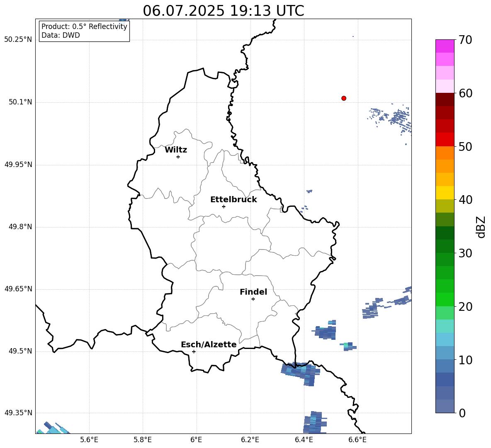Click the Esch/Alzette station cross marker
The width and height of the screenshot is (491, 448).
pyautogui.click(x=194, y=351)
